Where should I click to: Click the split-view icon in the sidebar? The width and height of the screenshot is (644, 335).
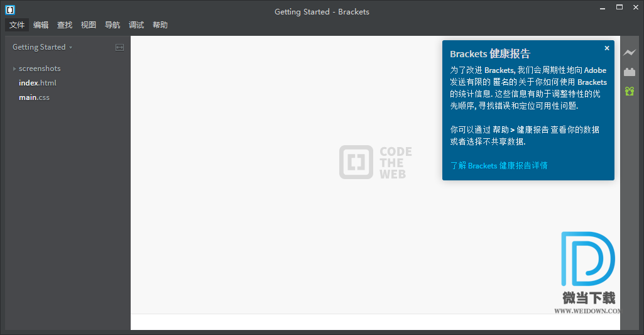(119, 47)
